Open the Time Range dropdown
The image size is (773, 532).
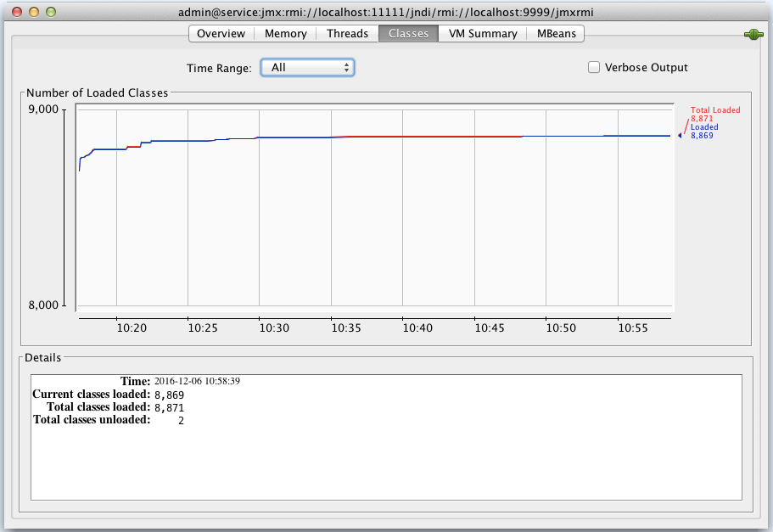307,68
